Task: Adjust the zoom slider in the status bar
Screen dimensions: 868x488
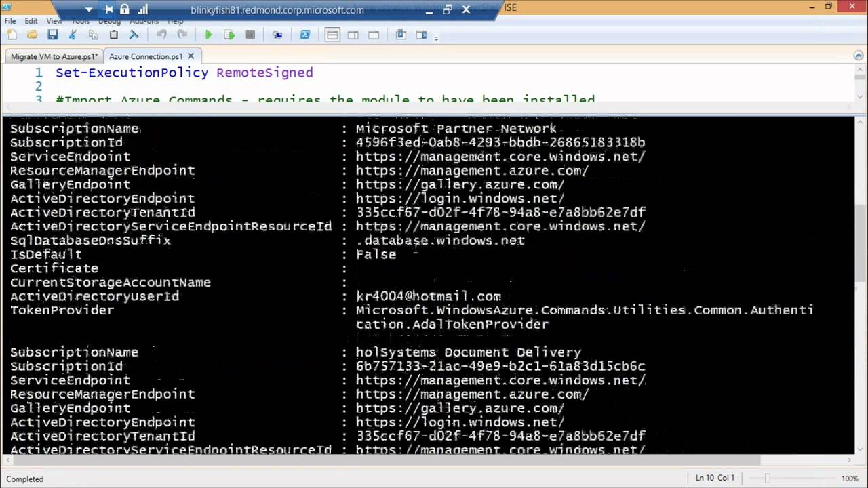Action: [767, 479]
